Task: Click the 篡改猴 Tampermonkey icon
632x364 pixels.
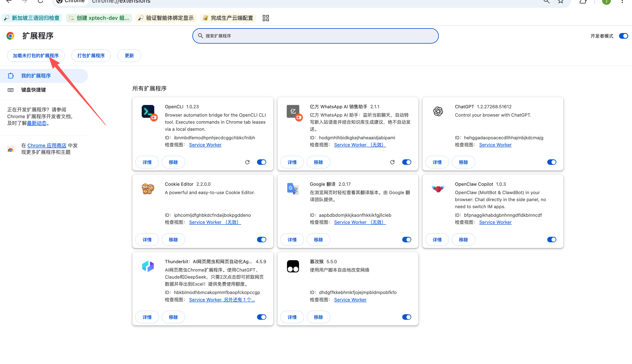Action: tap(293, 266)
